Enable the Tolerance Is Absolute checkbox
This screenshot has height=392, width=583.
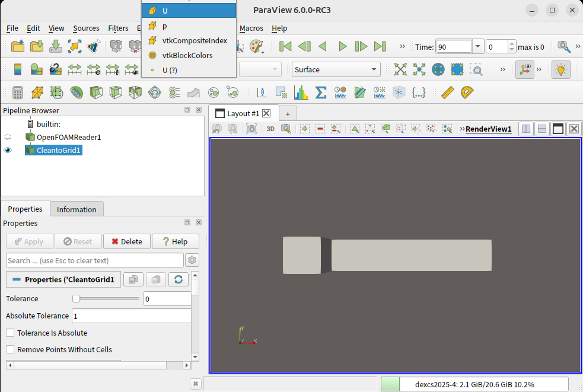click(10, 333)
